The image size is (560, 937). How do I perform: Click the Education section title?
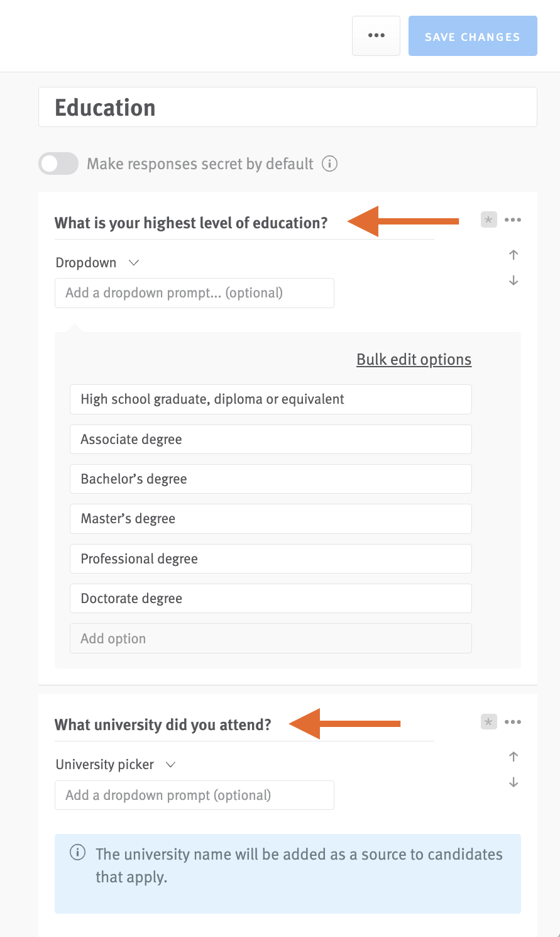tap(105, 107)
